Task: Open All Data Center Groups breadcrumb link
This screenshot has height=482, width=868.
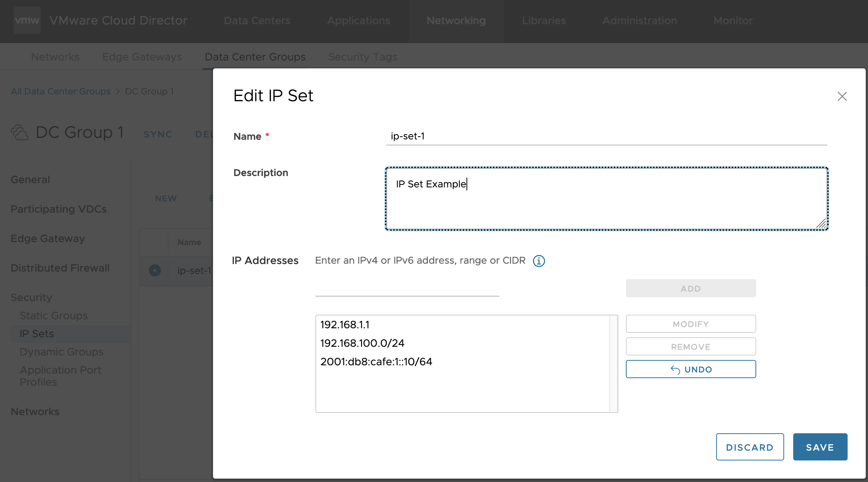Action: (60, 91)
